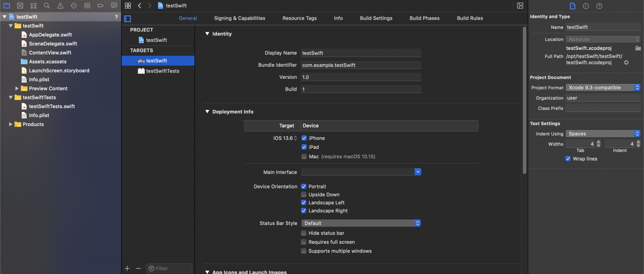The image size is (644, 274).
Task: Open the Signing & Capabilities tab
Action: [x=239, y=18]
